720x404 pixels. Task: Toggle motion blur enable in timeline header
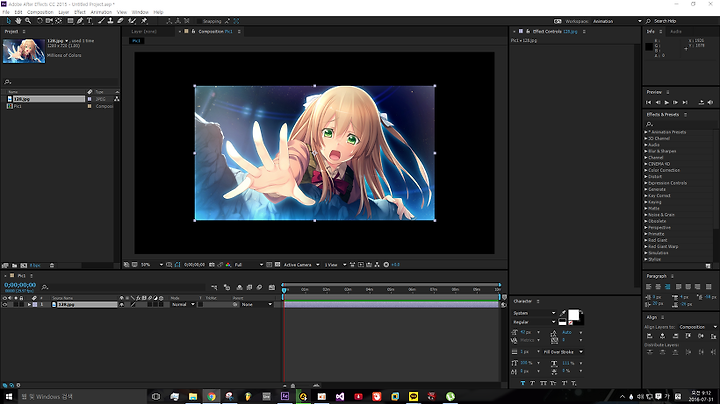[x=259, y=287]
